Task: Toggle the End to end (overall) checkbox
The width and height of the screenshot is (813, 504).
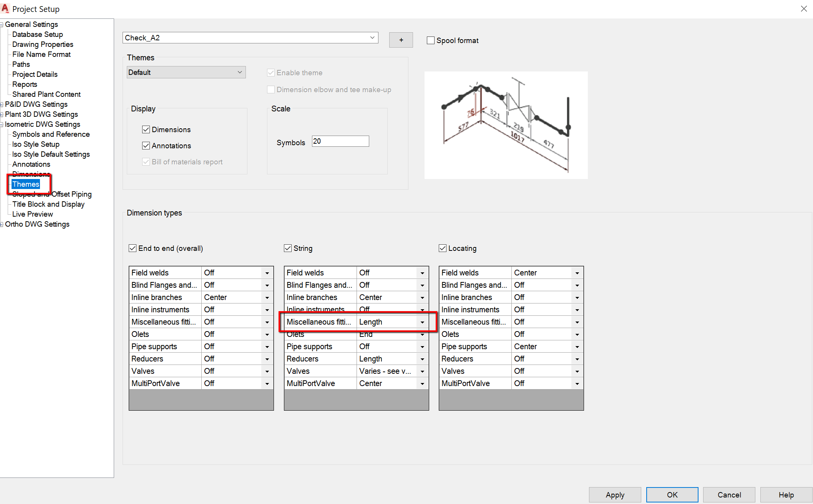Action: [x=132, y=248]
